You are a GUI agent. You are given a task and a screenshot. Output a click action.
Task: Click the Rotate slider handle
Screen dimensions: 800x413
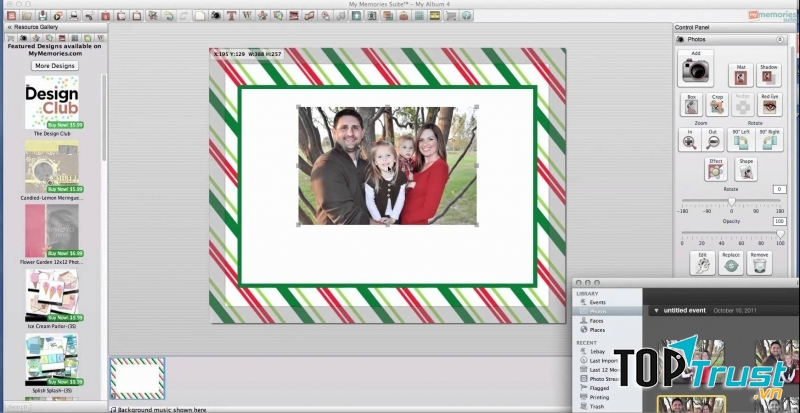point(731,202)
